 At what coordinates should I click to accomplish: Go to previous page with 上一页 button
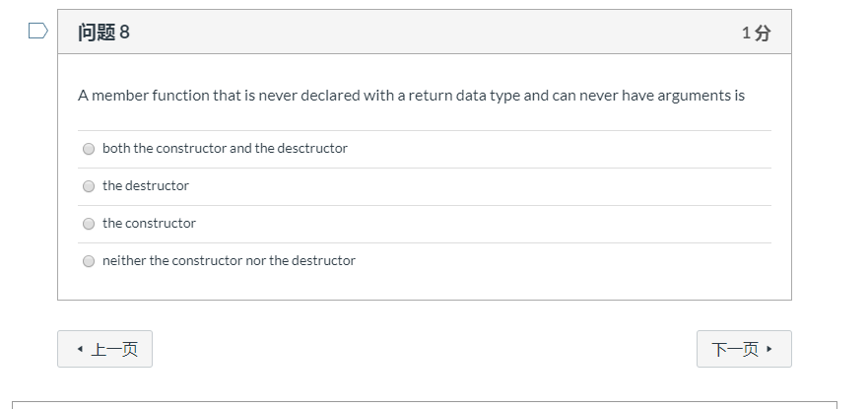tap(104, 349)
